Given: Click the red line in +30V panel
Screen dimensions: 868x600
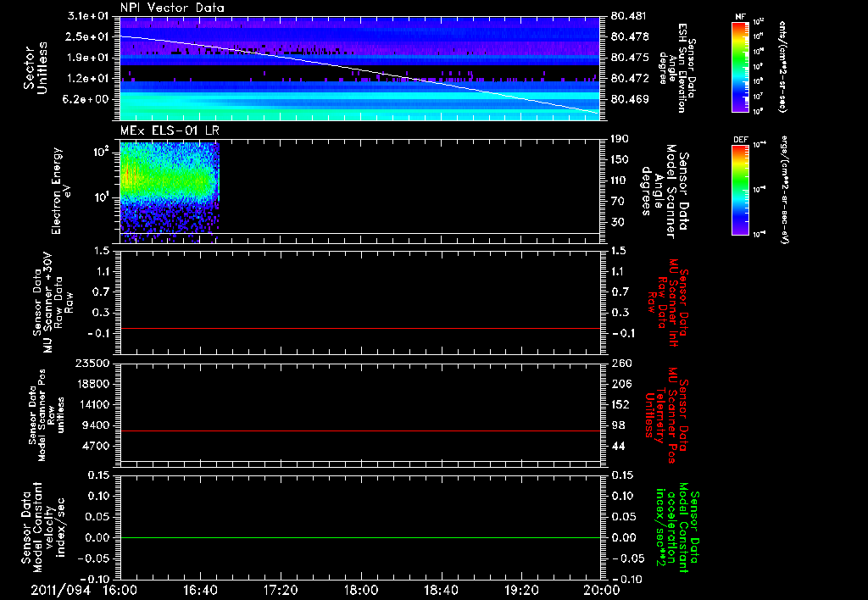Looking at the screenshot, I should click(359, 328).
